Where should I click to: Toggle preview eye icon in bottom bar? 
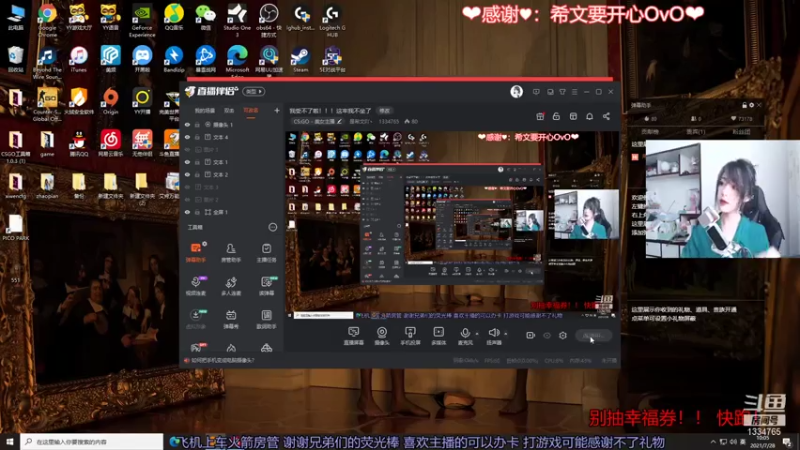[x=547, y=335]
